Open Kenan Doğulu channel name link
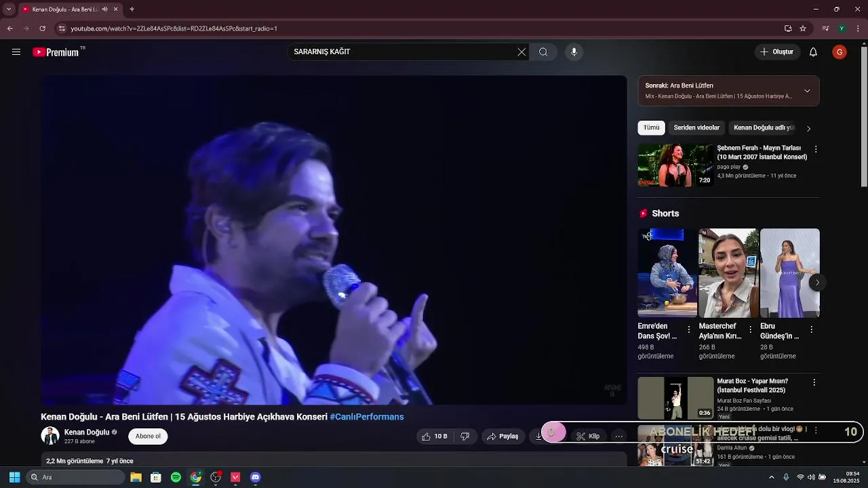 pos(87,432)
